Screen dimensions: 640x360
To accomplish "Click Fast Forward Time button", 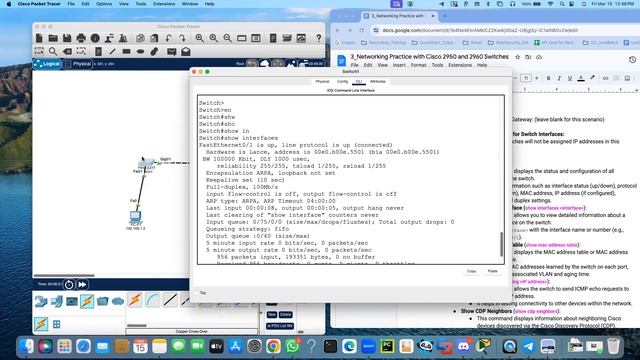I will (82, 284).
